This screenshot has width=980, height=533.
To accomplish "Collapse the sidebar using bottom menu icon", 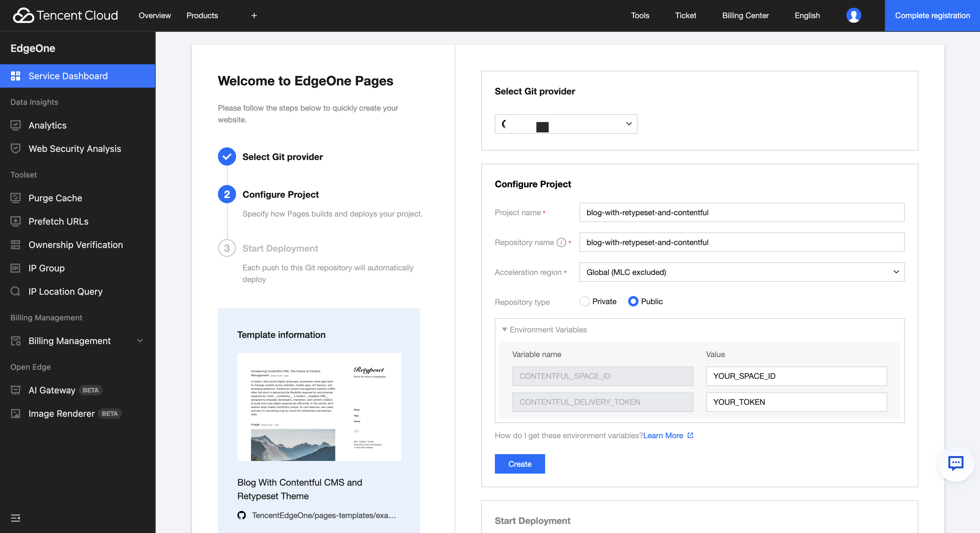I will pos(16,518).
